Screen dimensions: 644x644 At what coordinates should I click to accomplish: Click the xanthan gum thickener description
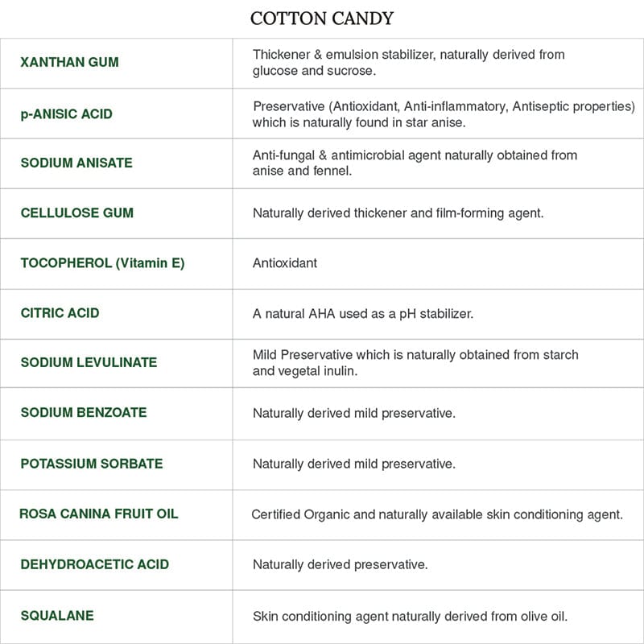click(408, 62)
